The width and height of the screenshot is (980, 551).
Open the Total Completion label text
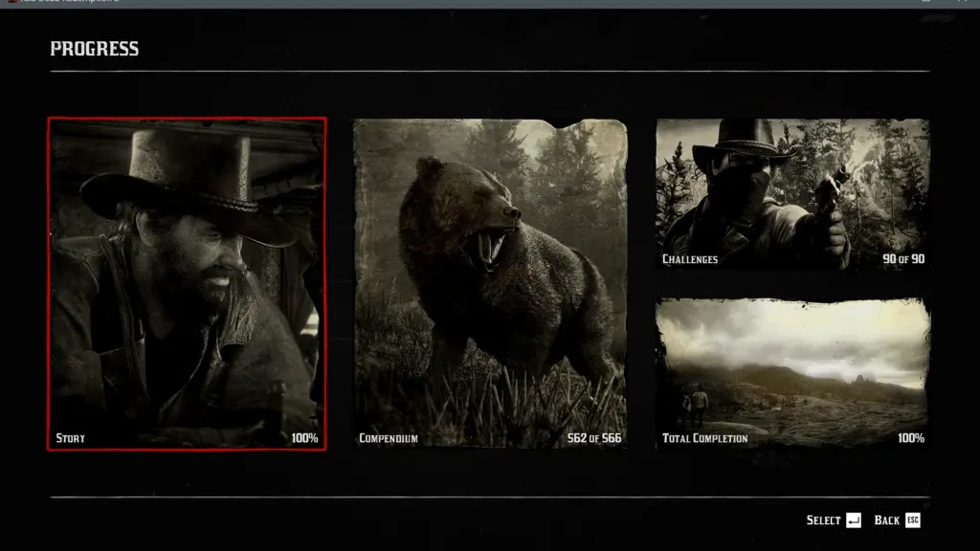point(705,438)
